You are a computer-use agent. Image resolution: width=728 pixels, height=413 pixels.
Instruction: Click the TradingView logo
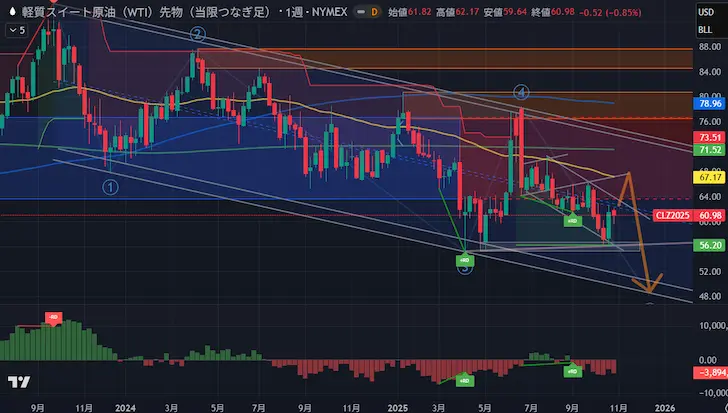(17, 383)
